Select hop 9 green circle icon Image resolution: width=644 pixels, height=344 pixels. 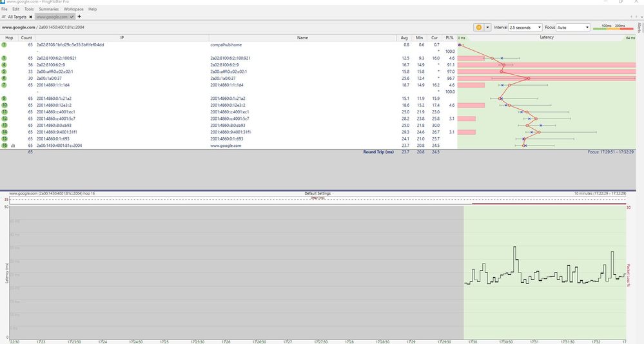(x=4, y=99)
